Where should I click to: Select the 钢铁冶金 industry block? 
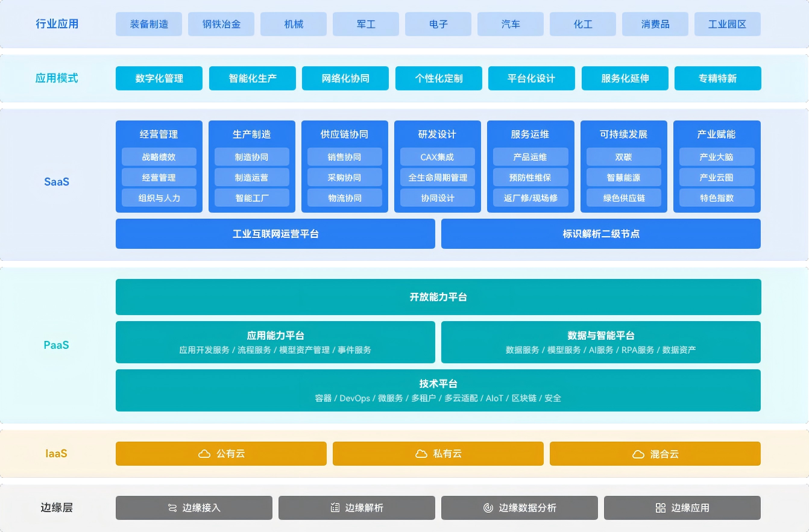[x=221, y=24]
